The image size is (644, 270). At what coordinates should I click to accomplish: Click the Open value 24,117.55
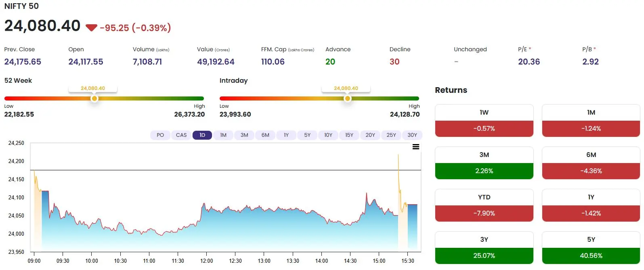point(86,62)
